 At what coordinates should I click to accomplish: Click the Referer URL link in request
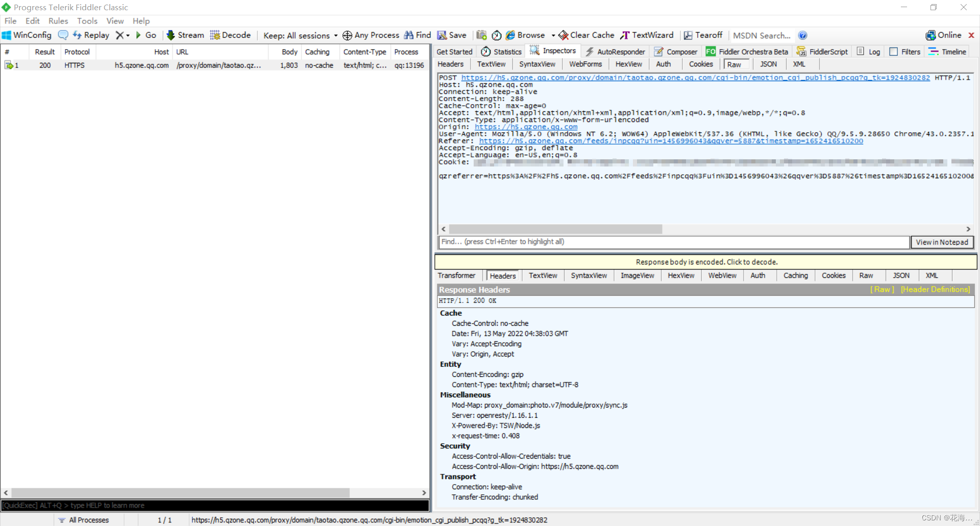pyautogui.click(x=671, y=141)
